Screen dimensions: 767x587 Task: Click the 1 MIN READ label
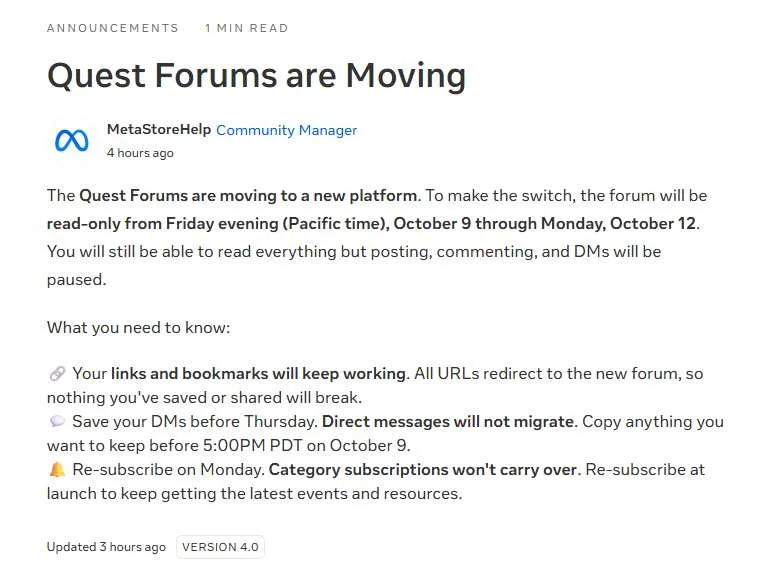(x=247, y=28)
